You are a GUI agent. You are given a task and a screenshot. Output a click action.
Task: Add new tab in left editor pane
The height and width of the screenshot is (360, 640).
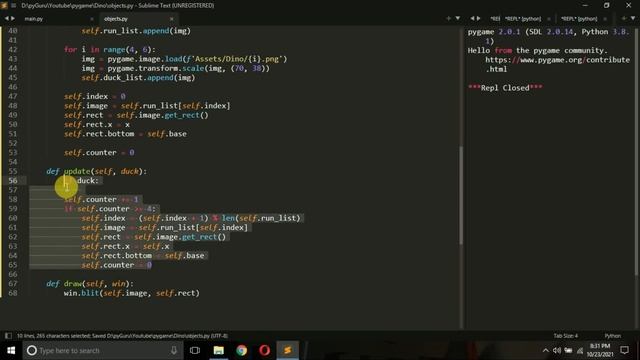pyautogui.click(x=449, y=18)
